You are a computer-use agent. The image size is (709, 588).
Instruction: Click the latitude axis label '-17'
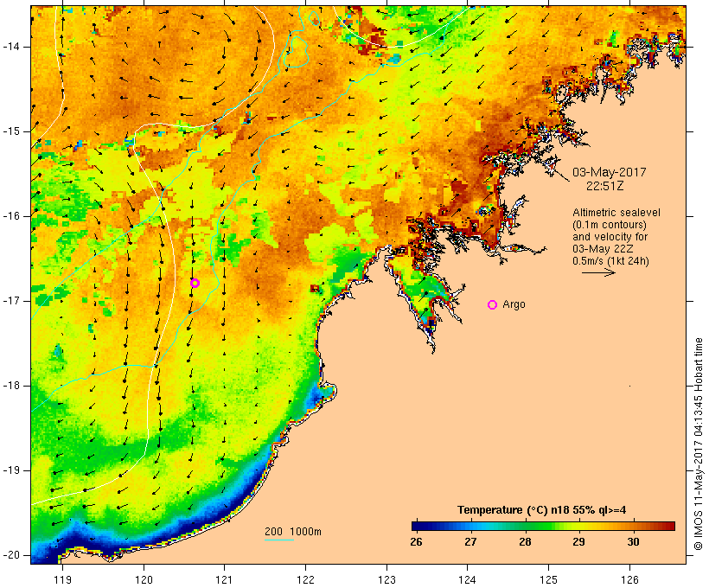[x=11, y=301]
